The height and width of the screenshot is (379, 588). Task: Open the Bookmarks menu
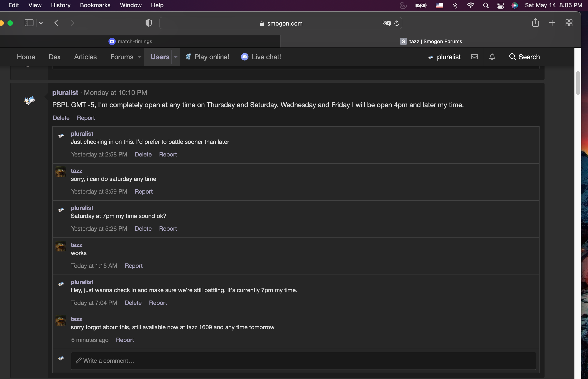point(95,5)
